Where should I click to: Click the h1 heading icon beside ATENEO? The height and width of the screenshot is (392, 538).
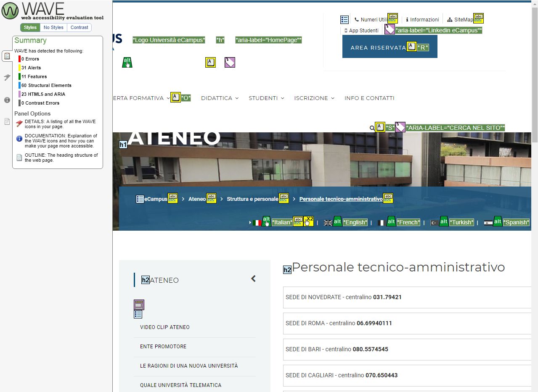point(123,145)
